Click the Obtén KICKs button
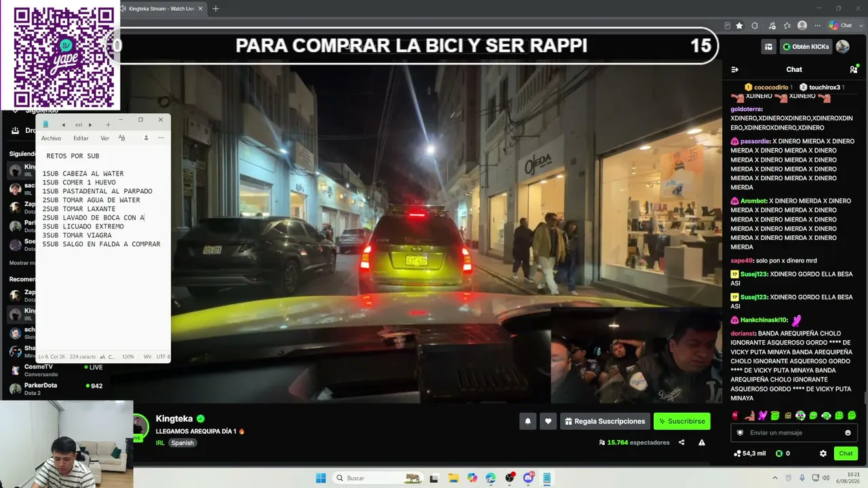This screenshot has height=488, width=868. pos(806,47)
